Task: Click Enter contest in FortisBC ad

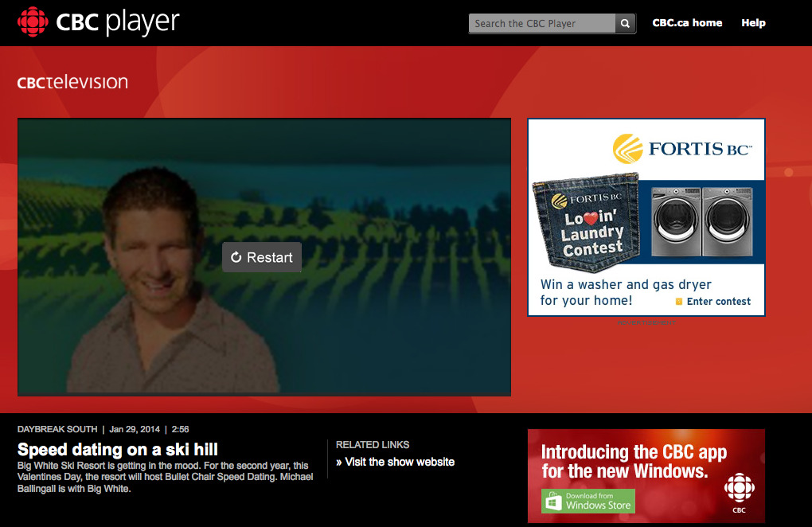Action: [713, 301]
